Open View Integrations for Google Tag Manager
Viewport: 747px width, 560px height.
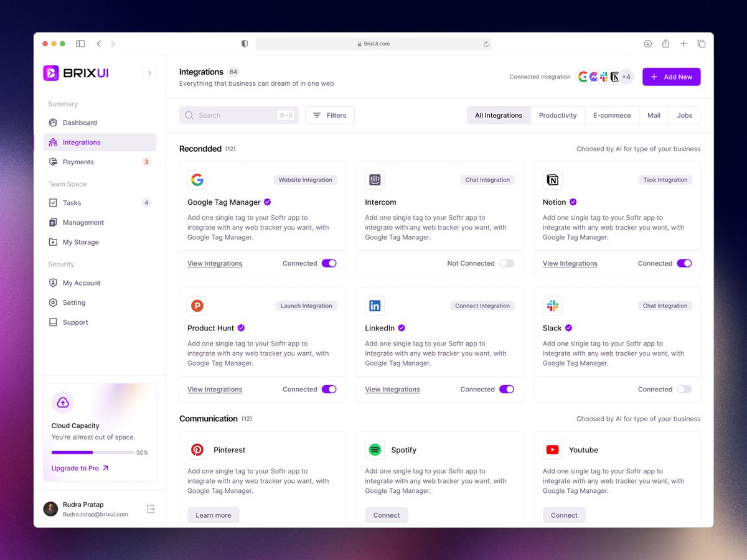[x=215, y=264]
